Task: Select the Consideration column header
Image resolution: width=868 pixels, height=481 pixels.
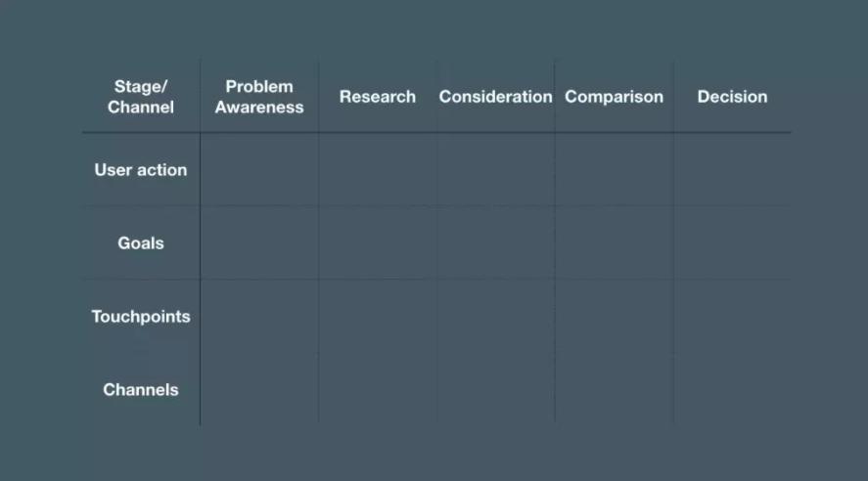Action: tap(495, 97)
